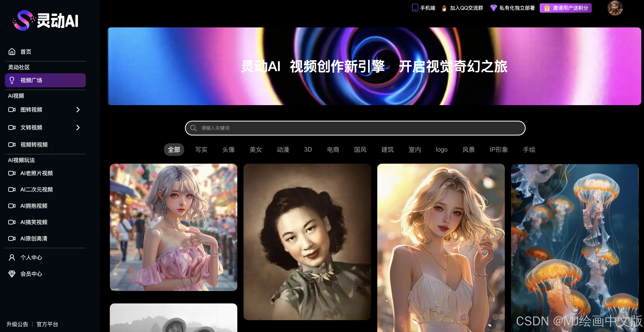The height and width of the screenshot is (332, 644).
Task: Click the gem icon for 私有化独立部署
Action: click(x=493, y=8)
